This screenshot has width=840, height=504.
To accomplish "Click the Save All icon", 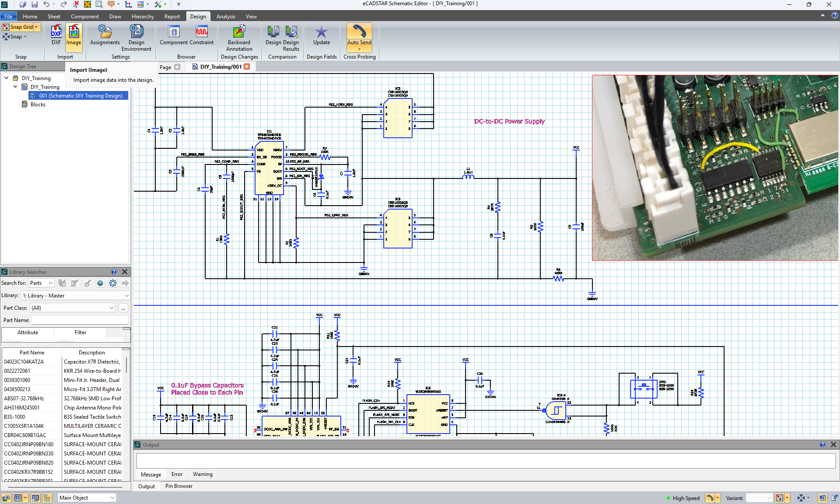I will click(22, 4).
